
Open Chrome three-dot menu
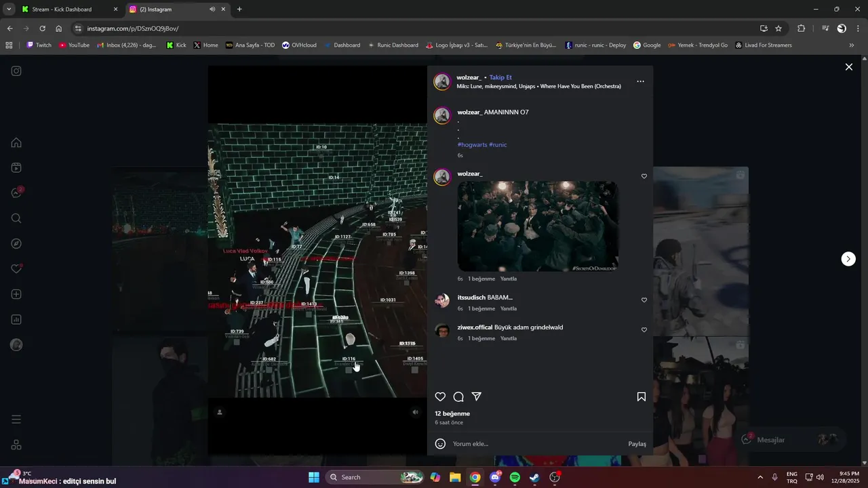coord(858,28)
